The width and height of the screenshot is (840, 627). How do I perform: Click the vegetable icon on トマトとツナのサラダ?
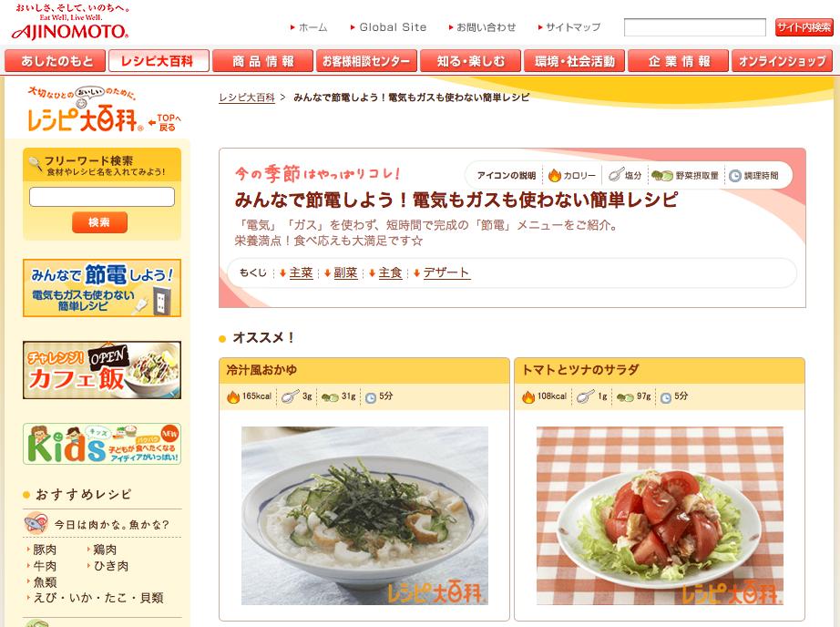point(625,397)
